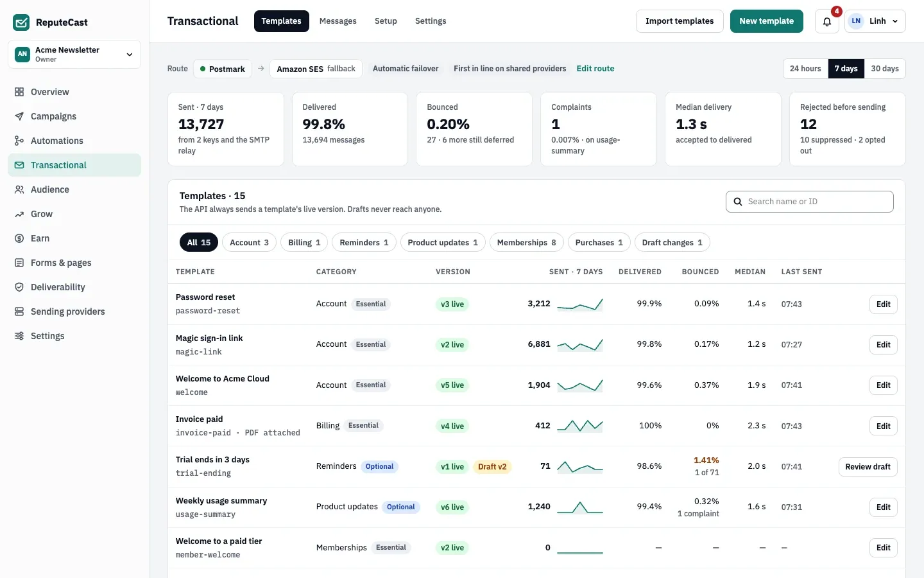Viewport: 924px width, 578px height.
Task: Click the 1.41% bounce rate value
Action: [x=706, y=460]
